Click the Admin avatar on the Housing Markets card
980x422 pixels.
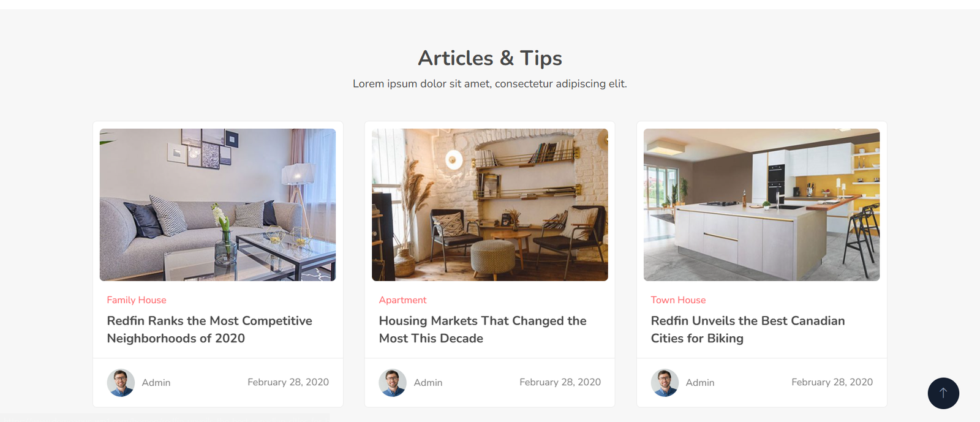[393, 383]
